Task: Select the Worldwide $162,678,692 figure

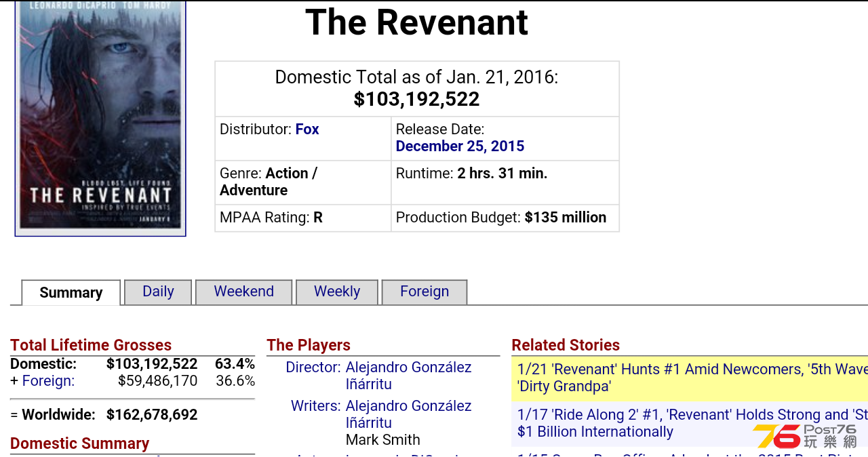Action: (x=152, y=415)
